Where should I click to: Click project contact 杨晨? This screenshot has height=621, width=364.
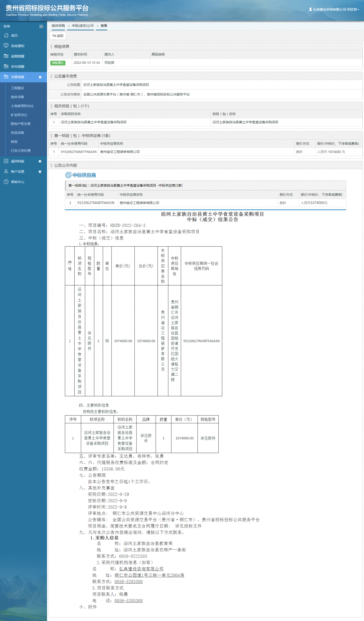tap(123, 594)
